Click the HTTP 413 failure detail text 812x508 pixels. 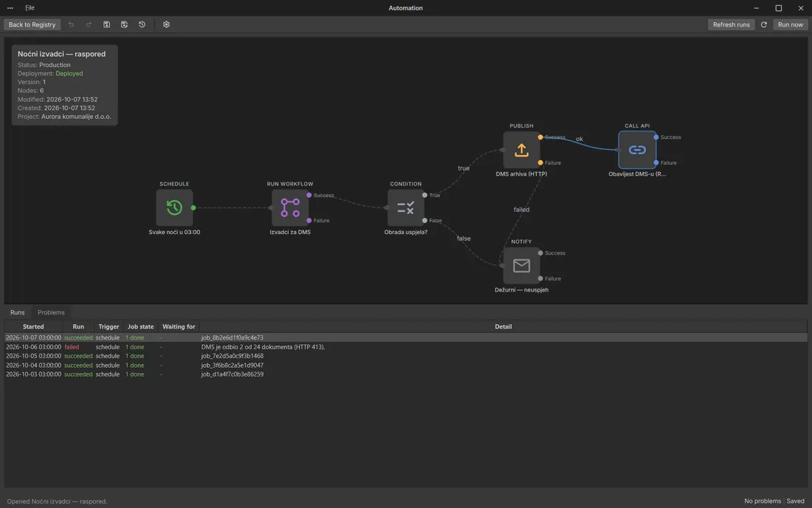(263, 347)
